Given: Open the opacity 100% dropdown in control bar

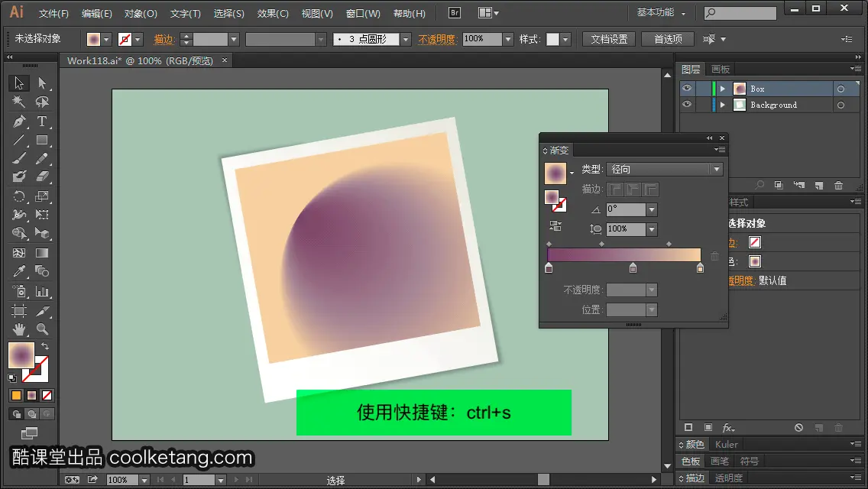Looking at the screenshot, I should point(507,39).
